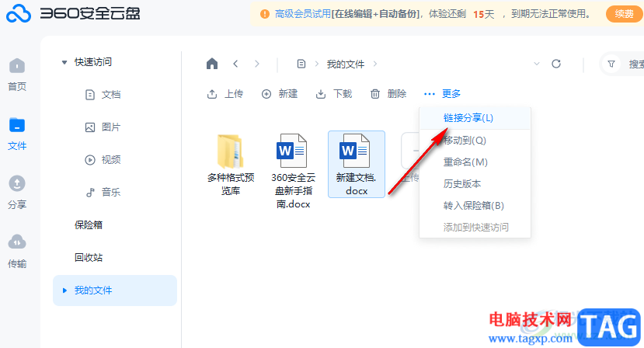
Task: Click the 新建 create toolbar button
Action: pyautogui.click(x=280, y=94)
